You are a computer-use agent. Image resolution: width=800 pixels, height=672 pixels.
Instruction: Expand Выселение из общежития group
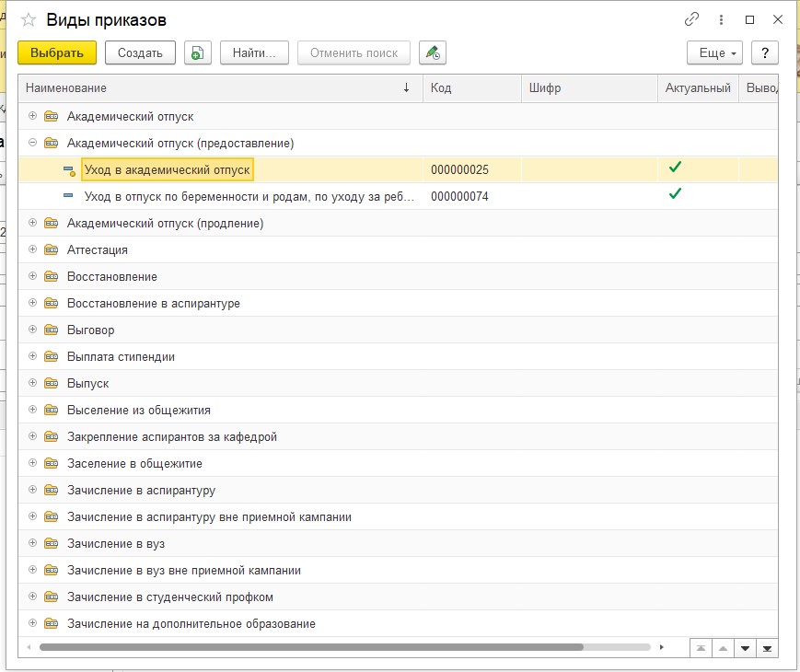[x=32, y=410]
